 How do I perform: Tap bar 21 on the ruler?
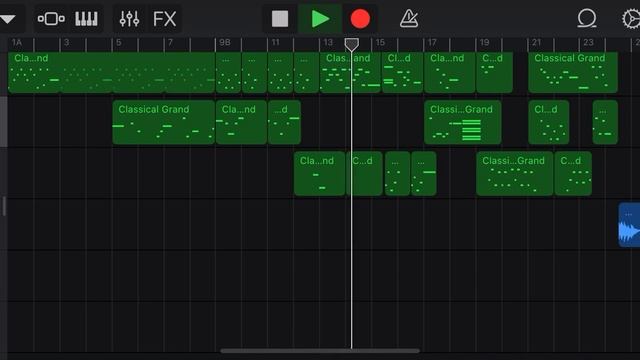coord(536,42)
